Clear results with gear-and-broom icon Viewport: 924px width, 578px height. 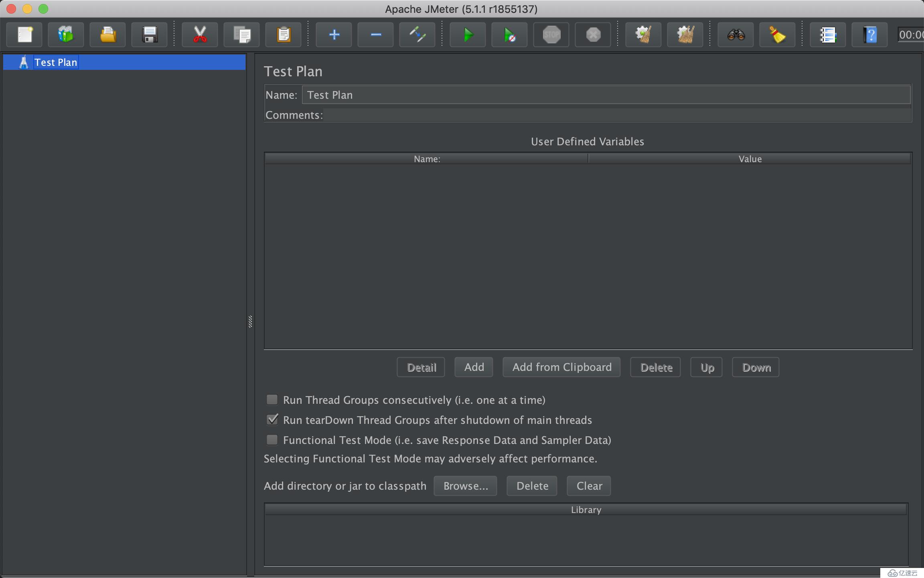point(643,35)
